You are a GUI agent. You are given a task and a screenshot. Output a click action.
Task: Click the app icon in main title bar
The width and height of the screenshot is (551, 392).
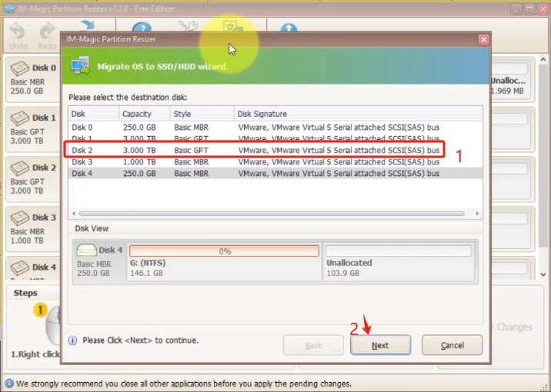click(x=9, y=8)
